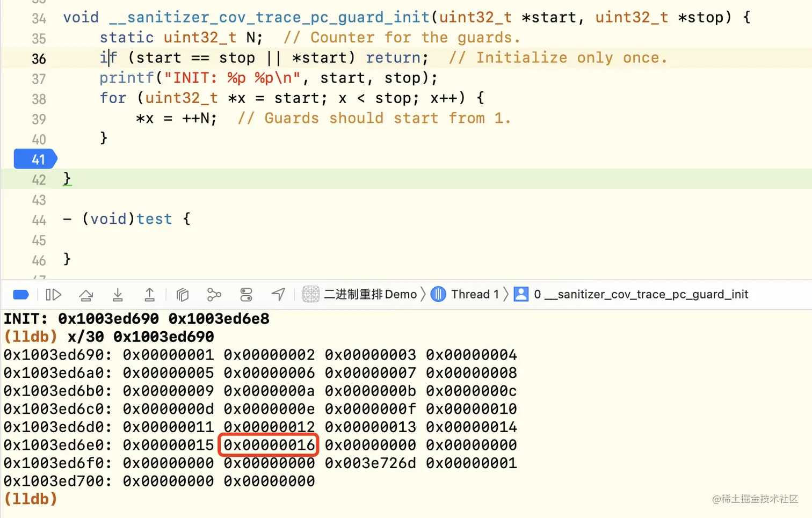Click the function name __sanitizer_cov_trace_pc_guard_init in code
The height and width of the screenshot is (518, 812).
[270, 18]
